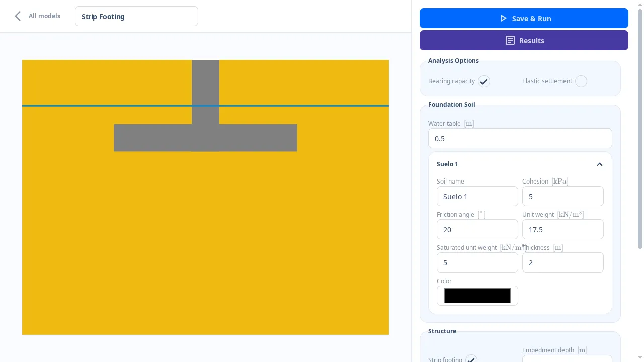Click into the Cohesion value field

click(x=563, y=196)
